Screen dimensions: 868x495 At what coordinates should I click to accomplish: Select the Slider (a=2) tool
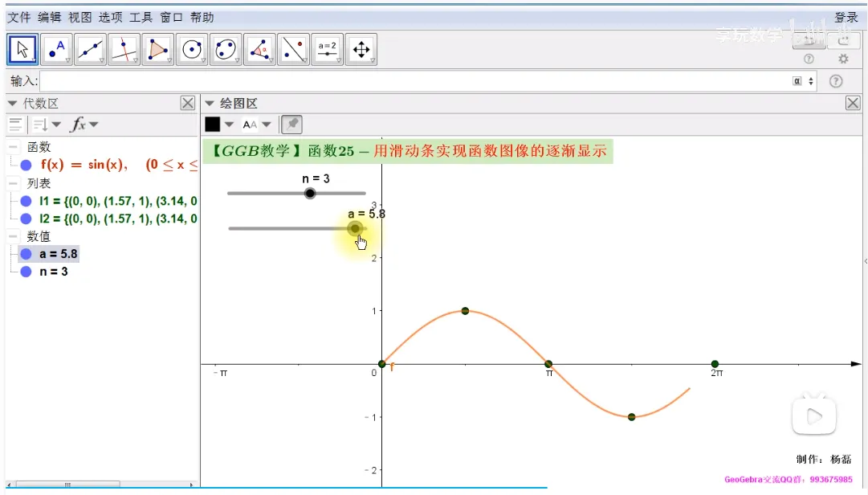327,50
